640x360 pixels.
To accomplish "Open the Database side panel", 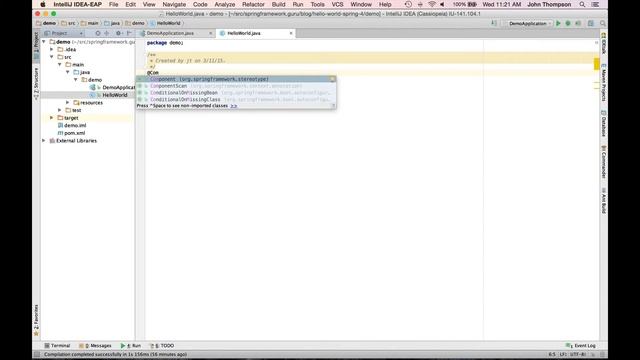I will pos(604,124).
